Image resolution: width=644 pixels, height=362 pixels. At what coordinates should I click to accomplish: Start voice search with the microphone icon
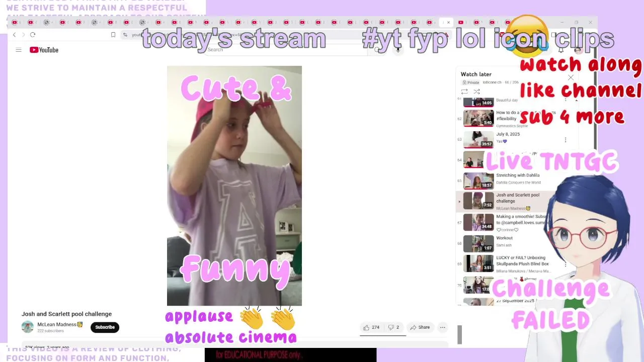[x=398, y=50]
